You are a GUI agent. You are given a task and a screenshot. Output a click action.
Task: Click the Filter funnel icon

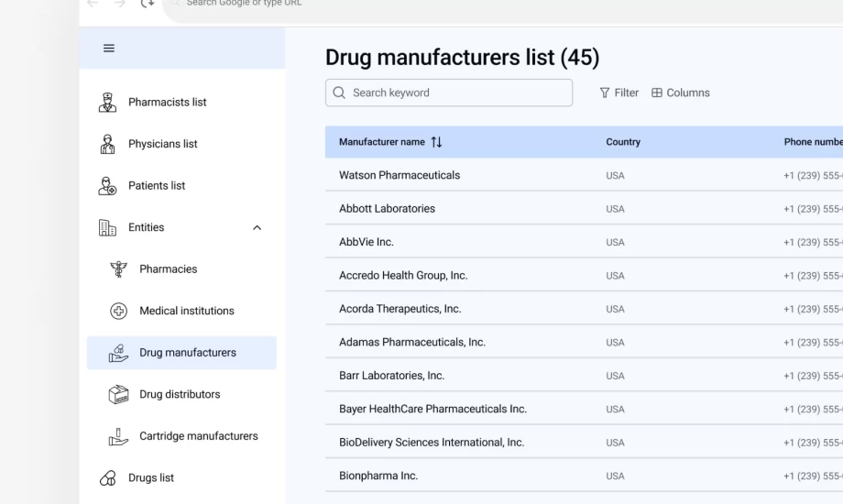pos(604,93)
